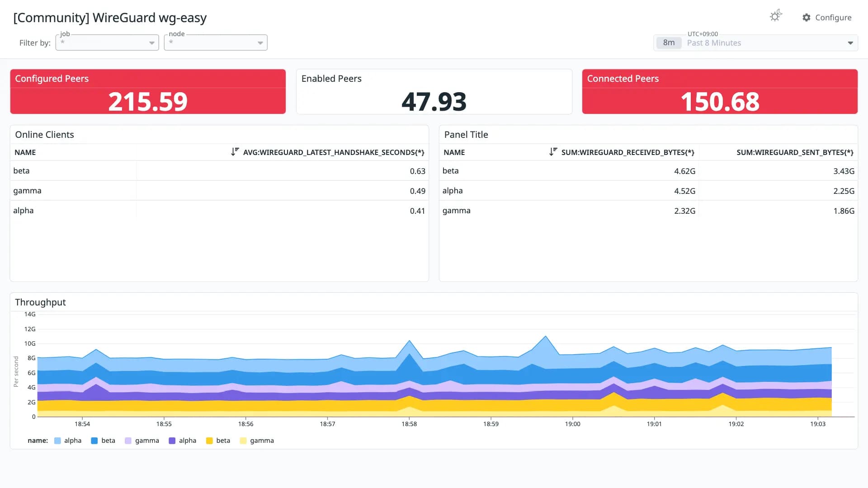
Task: Click the lavender gamma legend swatch
Action: pos(128,441)
